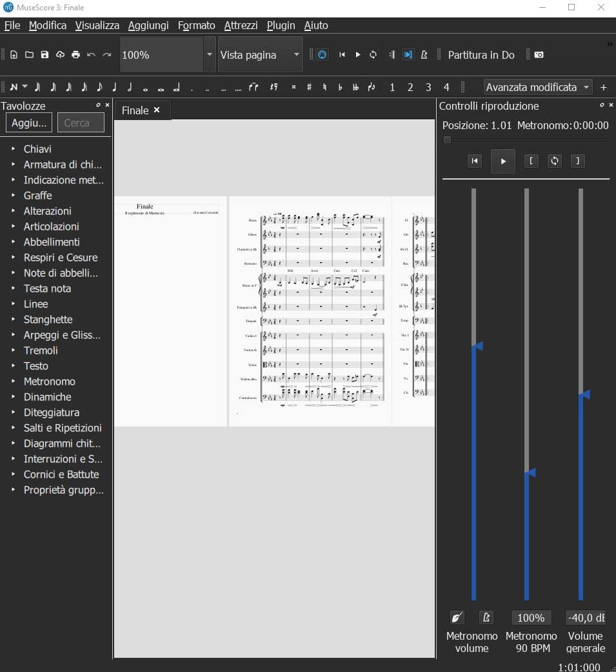Viewport: 616px width, 672px height.
Task: Click the rewind to start icon in top toolbar
Action: pyautogui.click(x=343, y=55)
